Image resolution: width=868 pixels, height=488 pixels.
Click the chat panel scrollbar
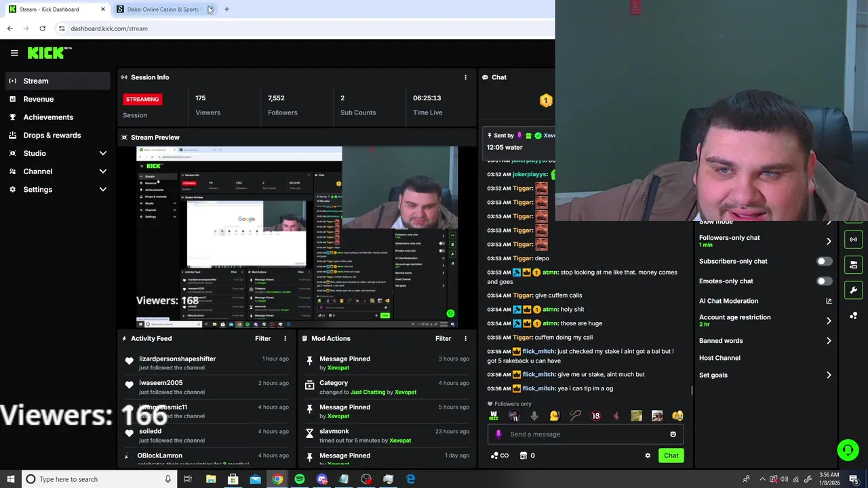[x=692, y=390]
